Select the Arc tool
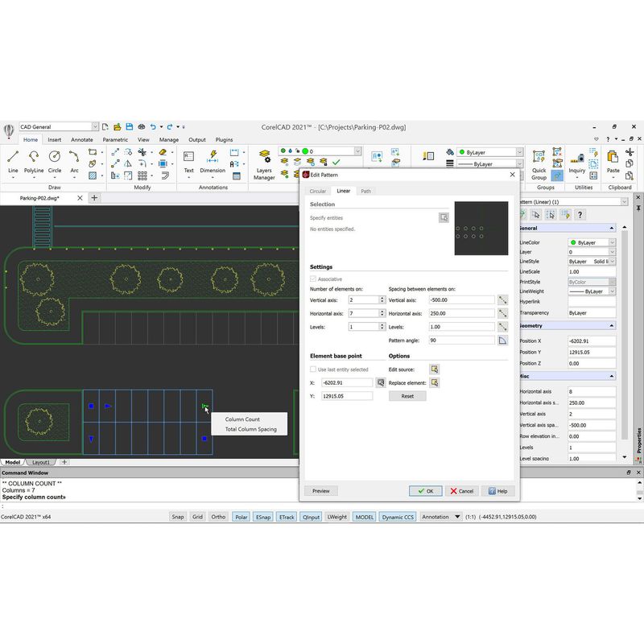The width and height of the screenshot is (644, 644). pos(74,161)
